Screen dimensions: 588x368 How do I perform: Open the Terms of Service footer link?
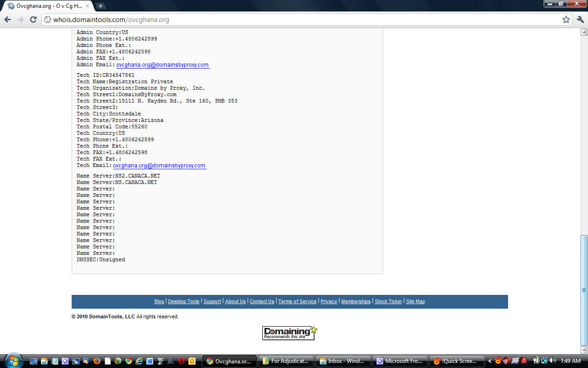[297, 301]
